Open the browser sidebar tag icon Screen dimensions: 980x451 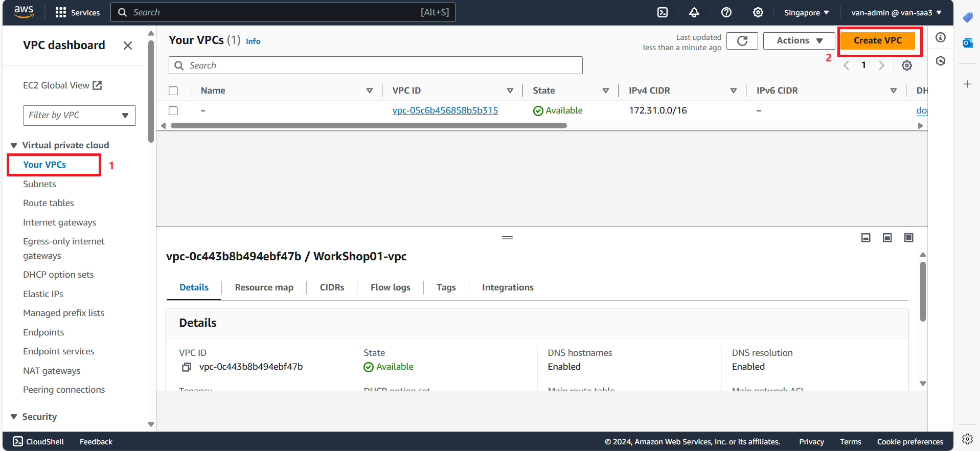[967, 18]
